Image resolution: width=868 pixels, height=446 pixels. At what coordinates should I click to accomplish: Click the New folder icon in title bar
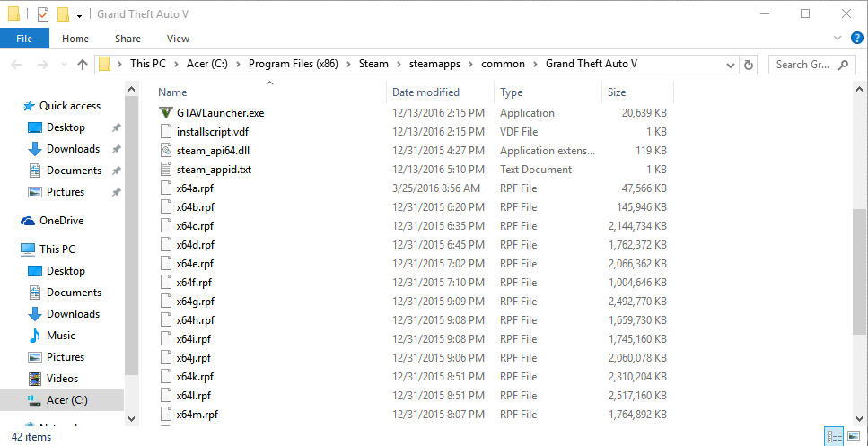coord(63,13)
